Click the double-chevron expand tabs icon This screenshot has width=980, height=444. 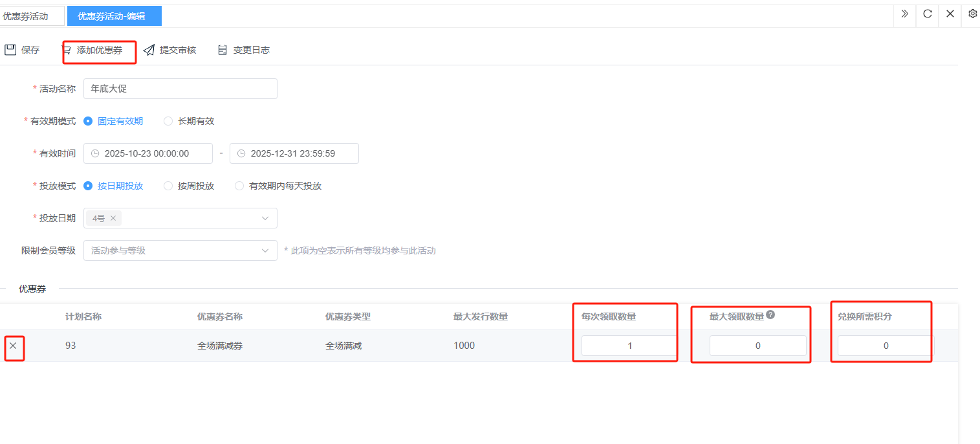[x=904, y=14]
